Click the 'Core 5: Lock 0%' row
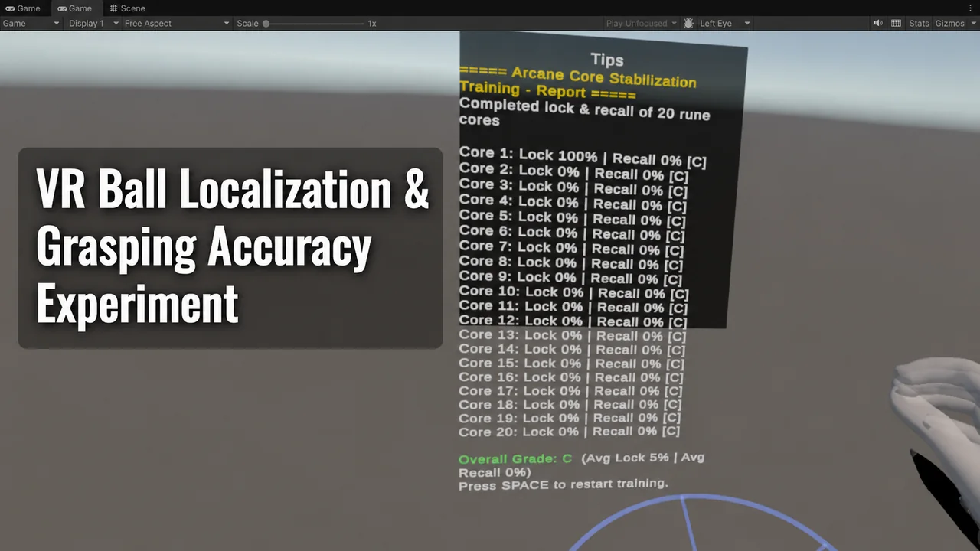This screenshot has height=551, width=980. coord(573,218)
